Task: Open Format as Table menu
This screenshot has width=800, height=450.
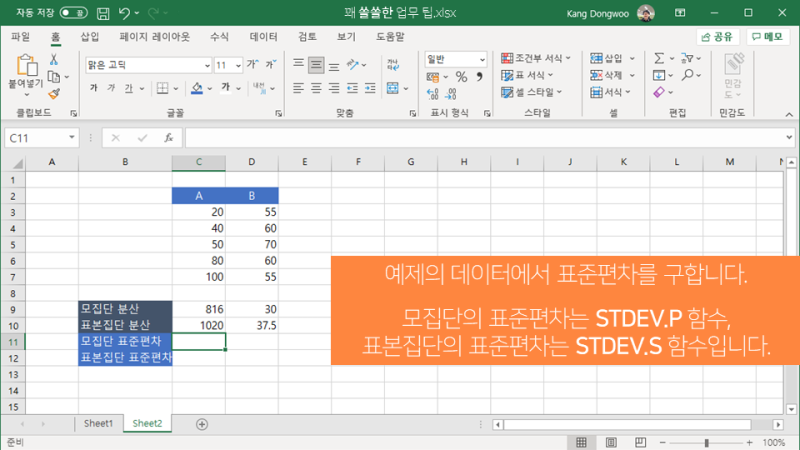Action: pos(527,75)
